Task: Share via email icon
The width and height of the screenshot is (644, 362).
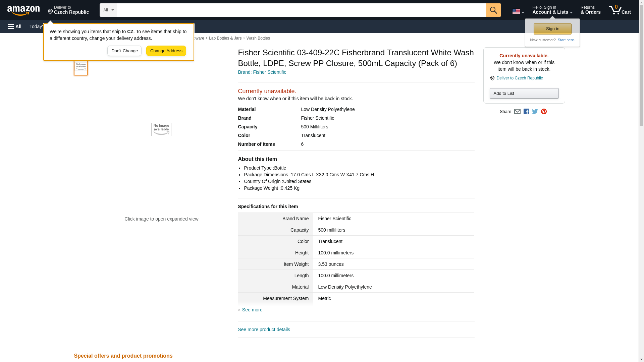Action: point(517,112)
